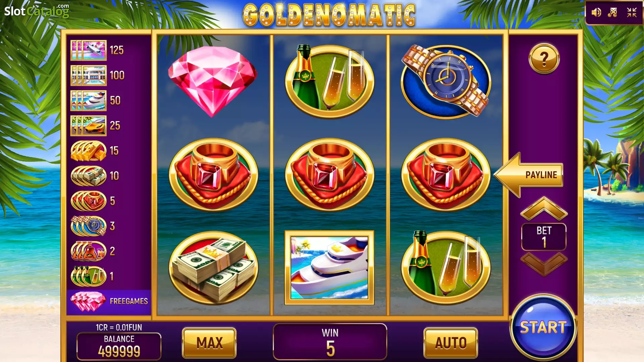
Task: Click the cash stack symbol on reel one
Action: [213, 268]
